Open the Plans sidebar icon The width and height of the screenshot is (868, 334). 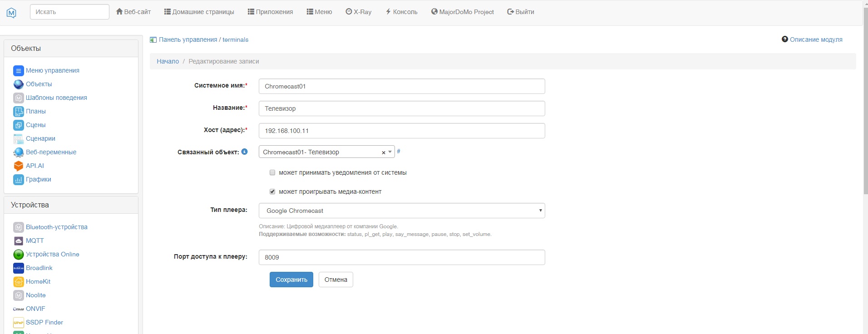point(18,112)
